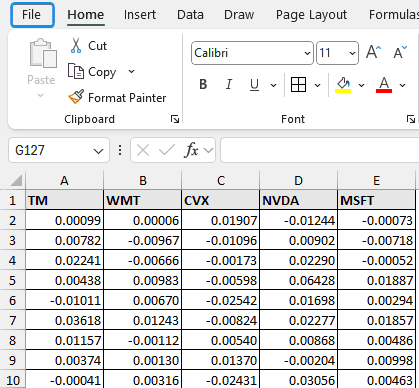Open the Page Layout tab
The height and width of the screenshot is (388, 419).
coord(311,15)
